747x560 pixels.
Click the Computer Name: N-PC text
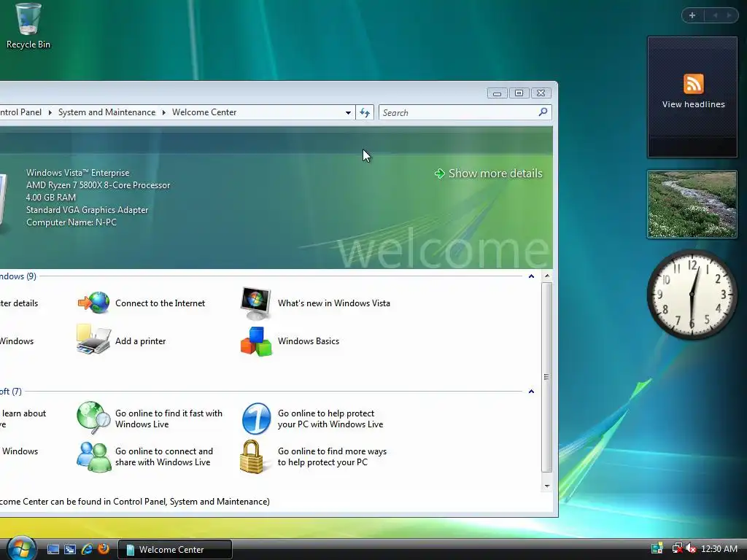[71, 222]
